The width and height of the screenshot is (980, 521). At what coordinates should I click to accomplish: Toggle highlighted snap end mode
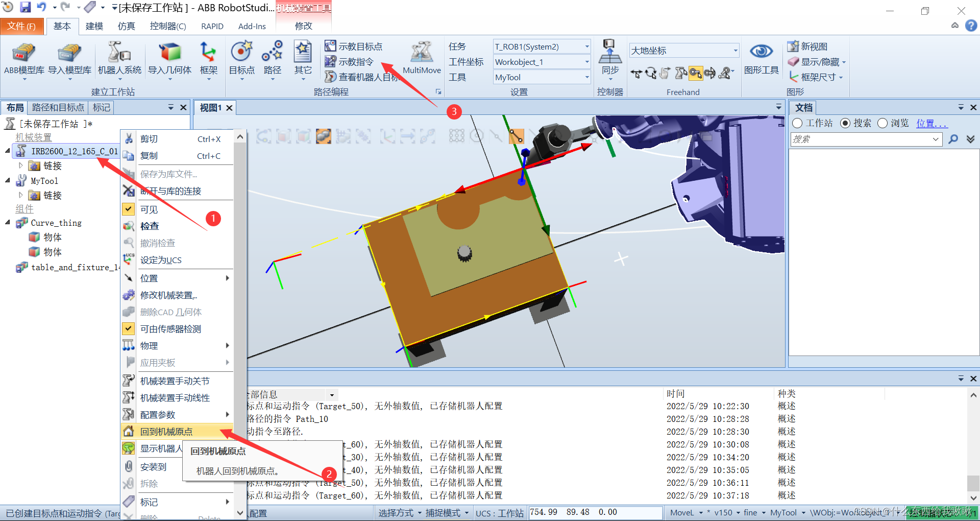(x=516, y=136)
